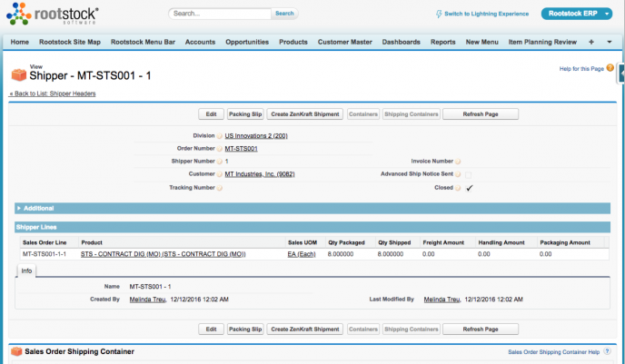Click the Help for this Page question icon
The image size is (625, 364).
click(610, 68)
